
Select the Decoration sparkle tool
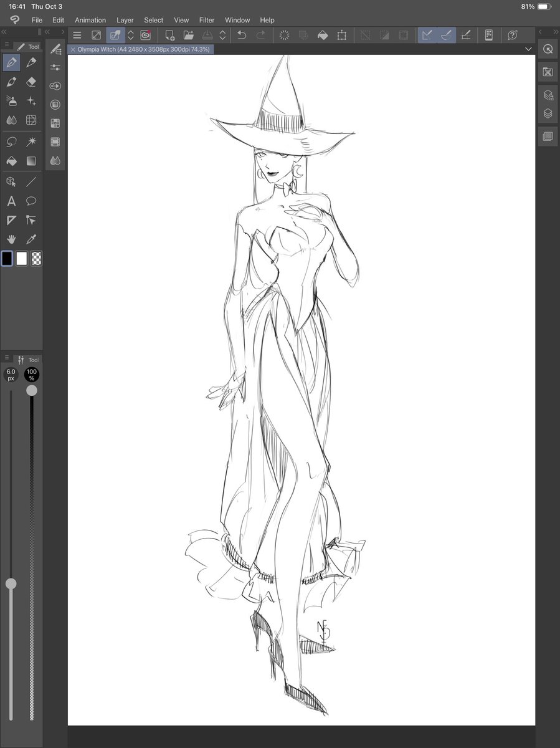(31, 101)
